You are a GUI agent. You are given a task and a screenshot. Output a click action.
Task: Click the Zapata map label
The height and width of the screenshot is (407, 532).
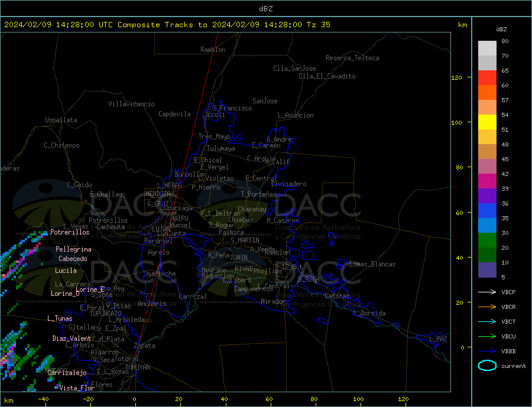(145, 346)
